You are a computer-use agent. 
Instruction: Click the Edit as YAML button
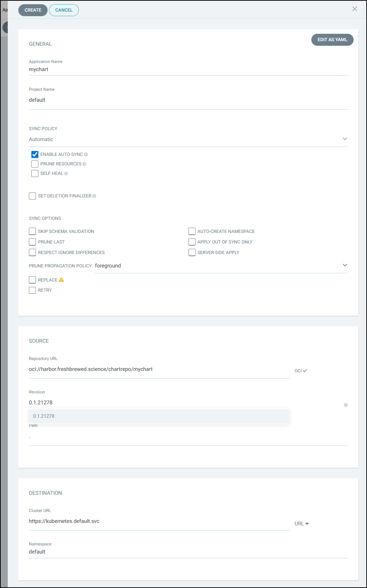coord(332,40)
